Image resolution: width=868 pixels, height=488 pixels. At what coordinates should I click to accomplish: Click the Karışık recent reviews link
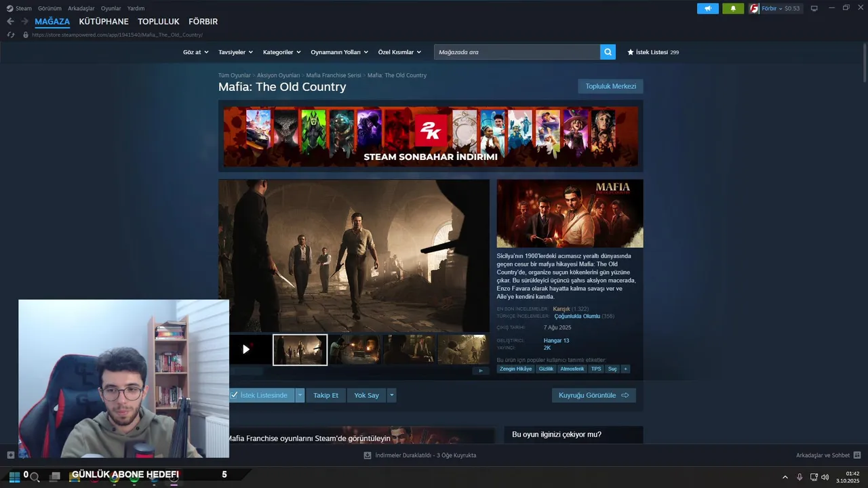[561, 309]
